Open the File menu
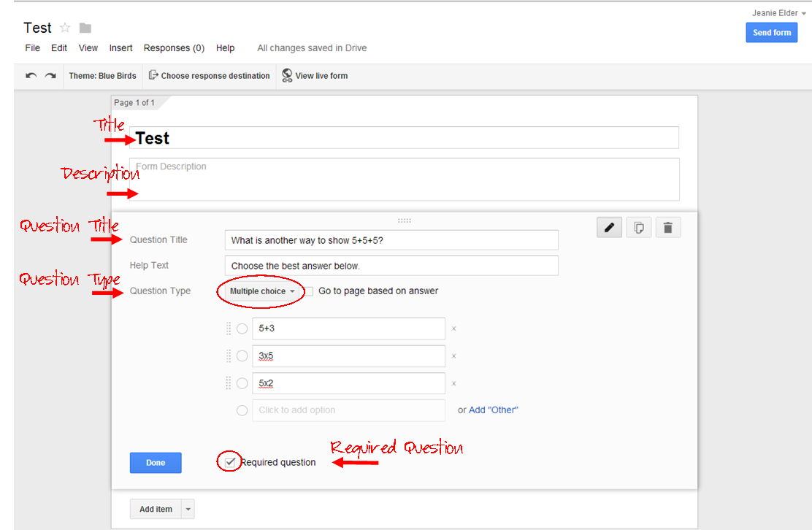Image resolution: width=812 pixels, height=530 pixels. [x=32, y=47]
